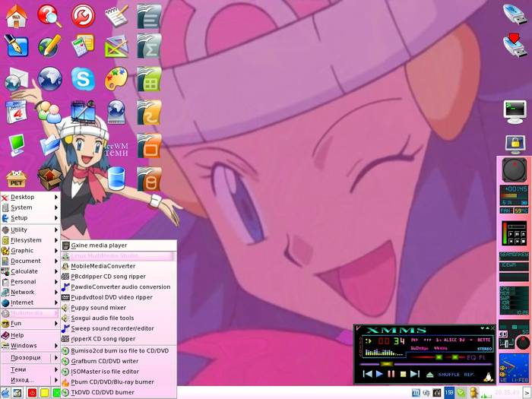Click the XMMS eject button
Image resolution: width=532 pixels, height=399 pixels.
click(x=430, y=375)
